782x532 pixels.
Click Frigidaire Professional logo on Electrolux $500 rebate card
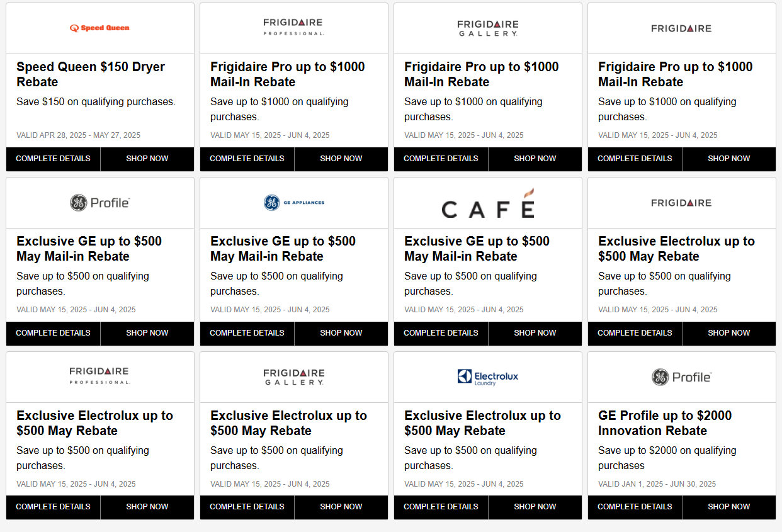[x=99, y=376]
